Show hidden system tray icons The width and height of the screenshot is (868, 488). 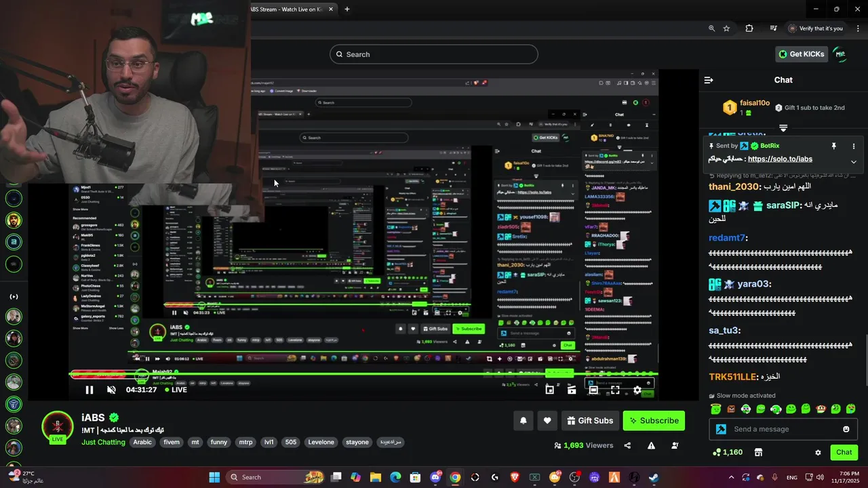[x=731, y=477]
